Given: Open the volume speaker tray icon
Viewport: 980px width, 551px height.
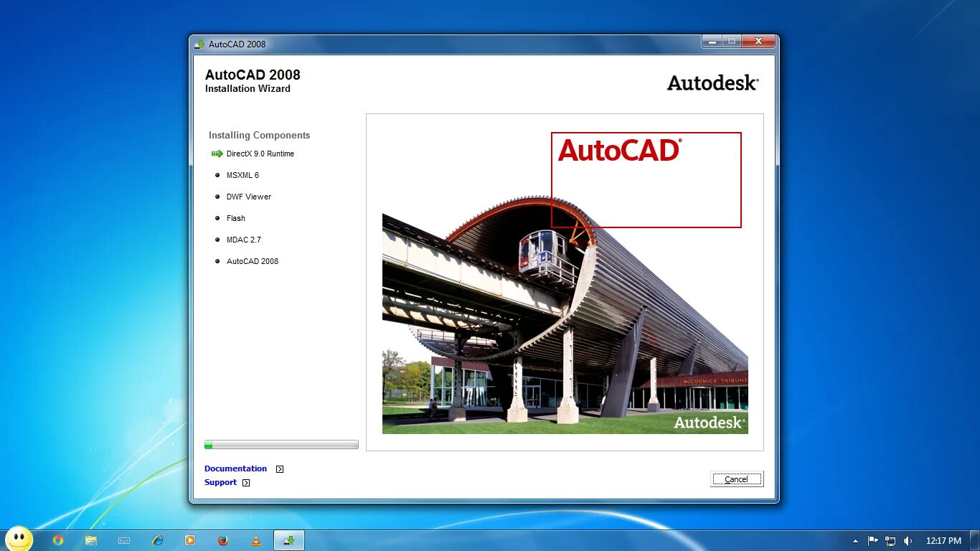Looking at the screenshot, I should tap(908, 541).
